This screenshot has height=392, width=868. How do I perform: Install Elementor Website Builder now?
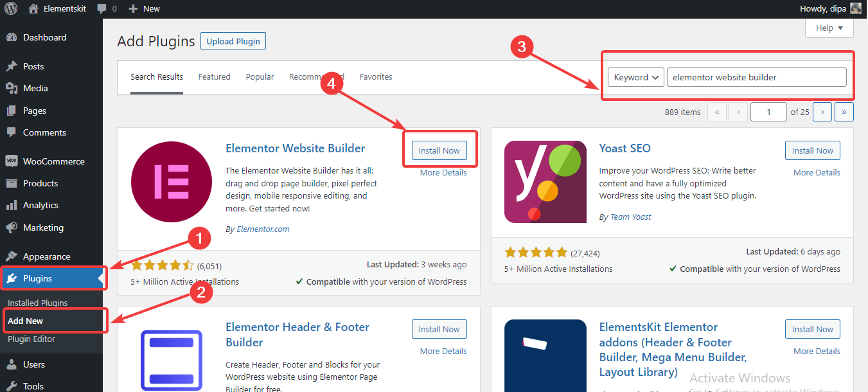439,150
